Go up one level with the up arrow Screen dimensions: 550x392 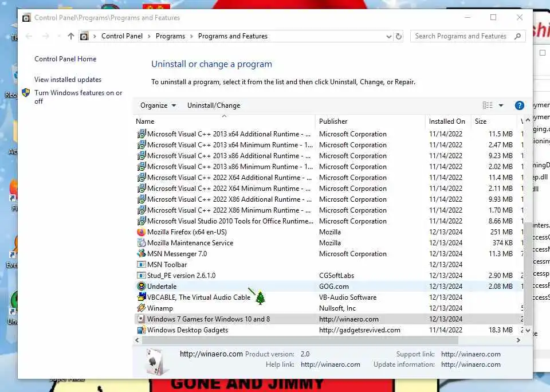pos(71,36)
